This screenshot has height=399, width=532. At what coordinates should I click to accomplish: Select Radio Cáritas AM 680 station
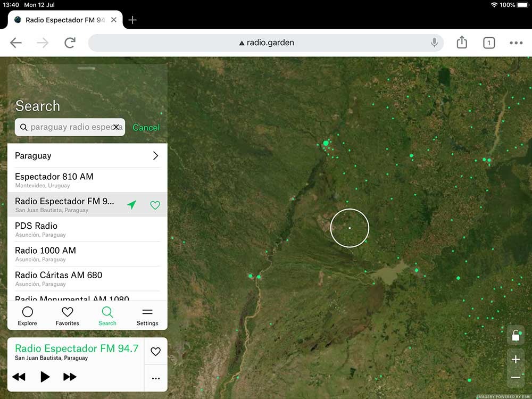[87, 279]
